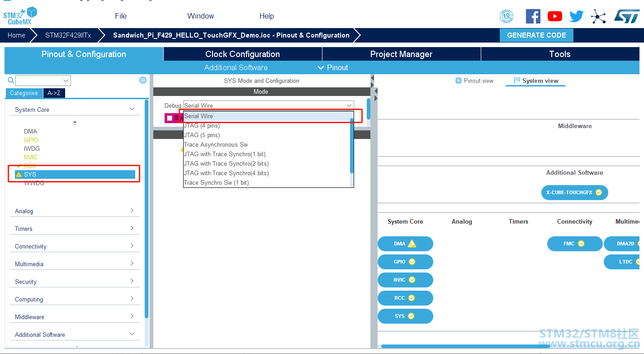Viewport: 644px width, 354px height.
Task: Choose JTAG with Trace Synchro(2 bits)
Action: tap(267, 163)
